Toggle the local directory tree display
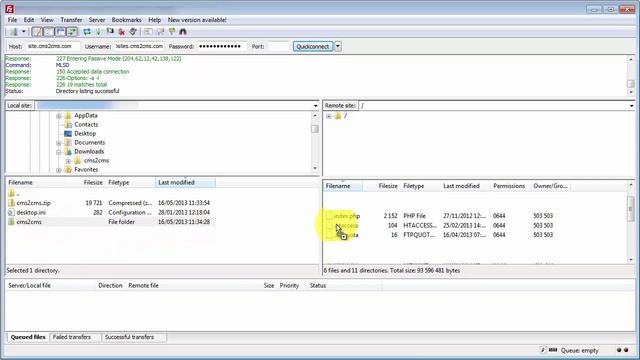640x360 pixels. [x=49, y=31]
